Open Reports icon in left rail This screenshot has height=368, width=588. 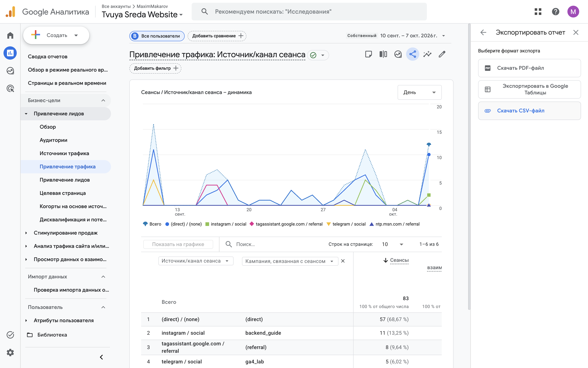pyautogui.click(x=10, y=53)
